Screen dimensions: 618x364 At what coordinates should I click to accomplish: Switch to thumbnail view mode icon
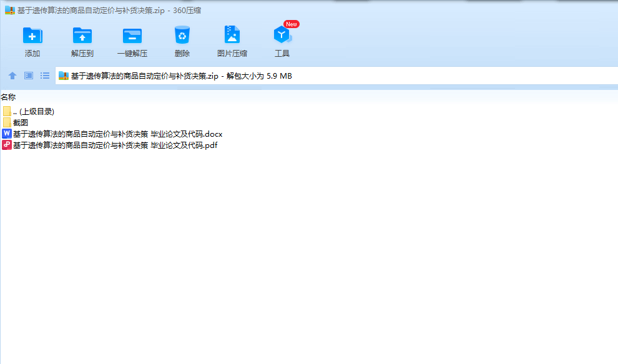[x=29, y=76]
